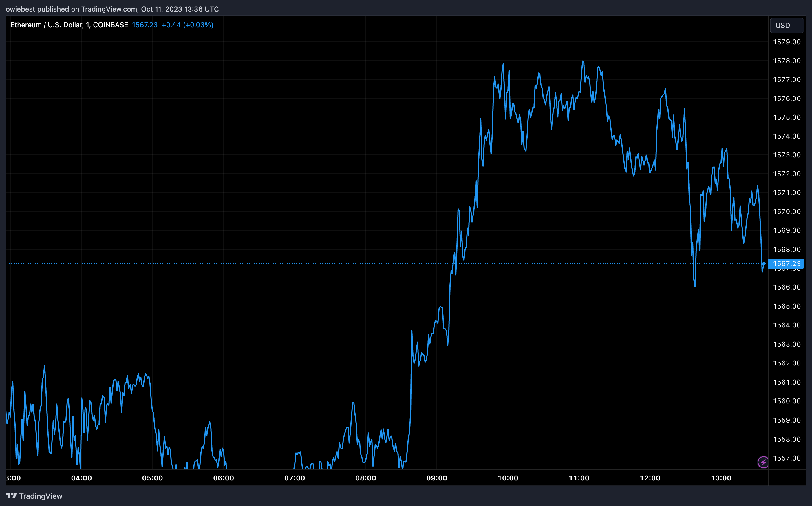Click the 10:00 time axis label
Screen dimensions: 812x506
pyautogui.click(x=508, y=478)
